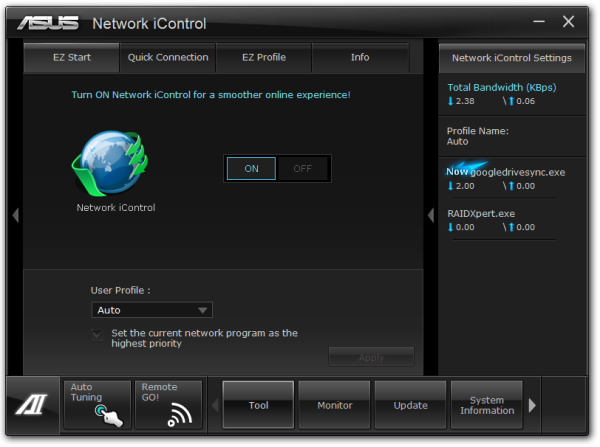
Task: Select RAIDXpert.exe entry
Action: pyautogui.click(x=481, y=214)
